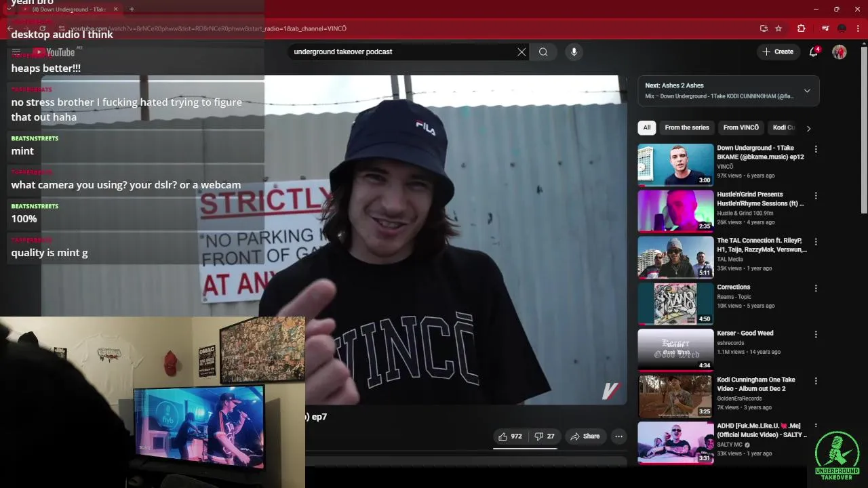
Task: Select the From VINCŌ chip
Action: click(741, 127)
